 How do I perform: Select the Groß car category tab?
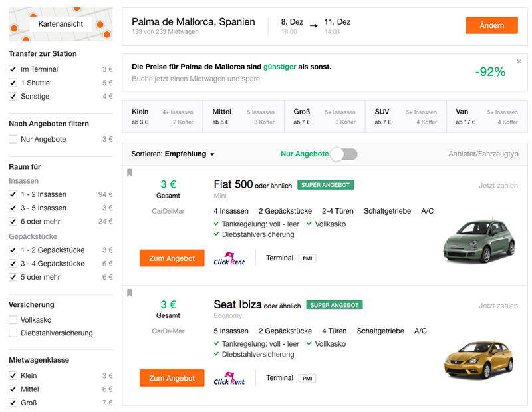point(325,116)
